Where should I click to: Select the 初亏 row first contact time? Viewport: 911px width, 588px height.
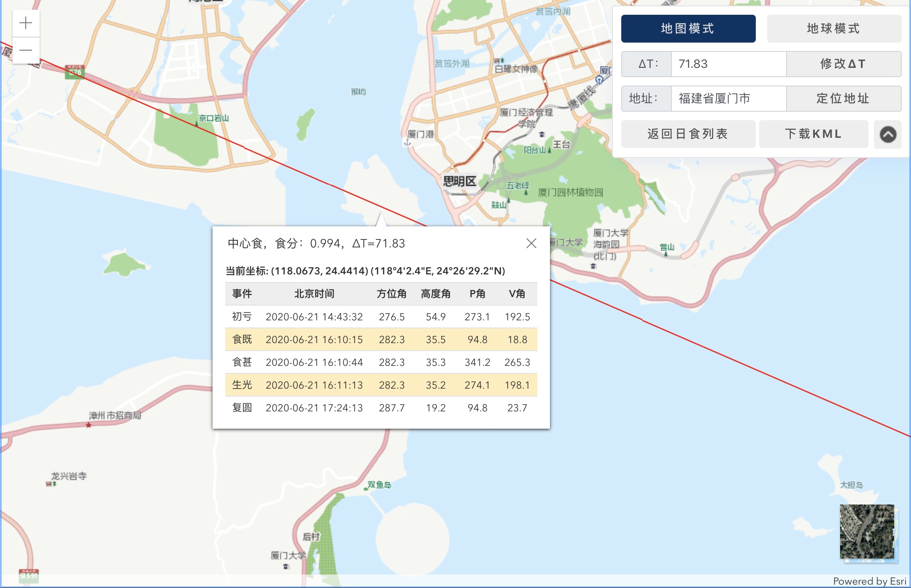point(314,317)
